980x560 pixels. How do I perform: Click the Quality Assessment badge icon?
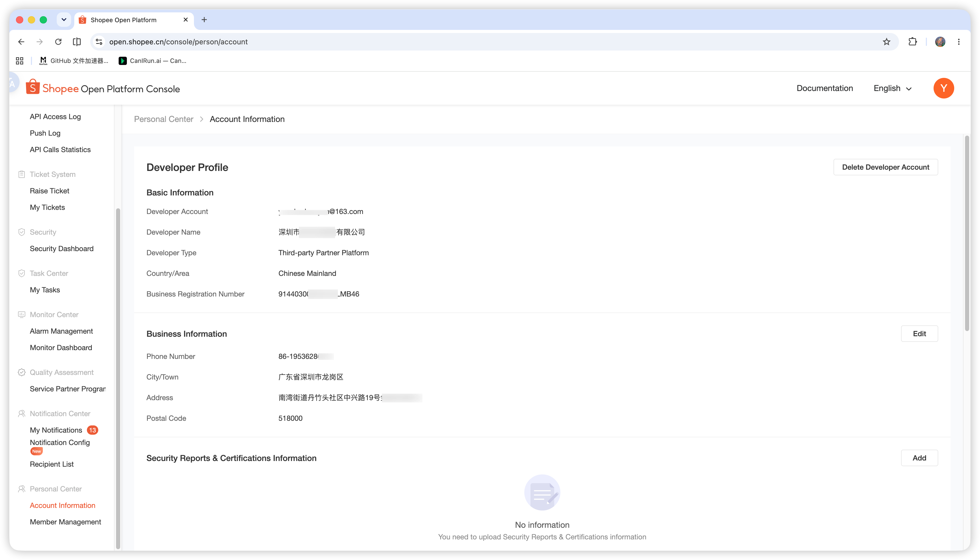tap(22, 372)
